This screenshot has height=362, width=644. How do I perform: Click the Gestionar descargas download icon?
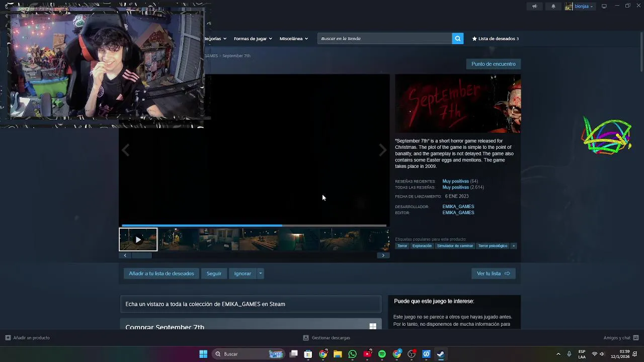coord(306,338)
